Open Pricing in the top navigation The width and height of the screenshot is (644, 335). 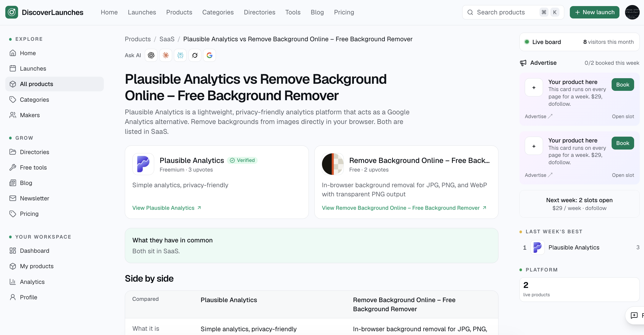344,12
